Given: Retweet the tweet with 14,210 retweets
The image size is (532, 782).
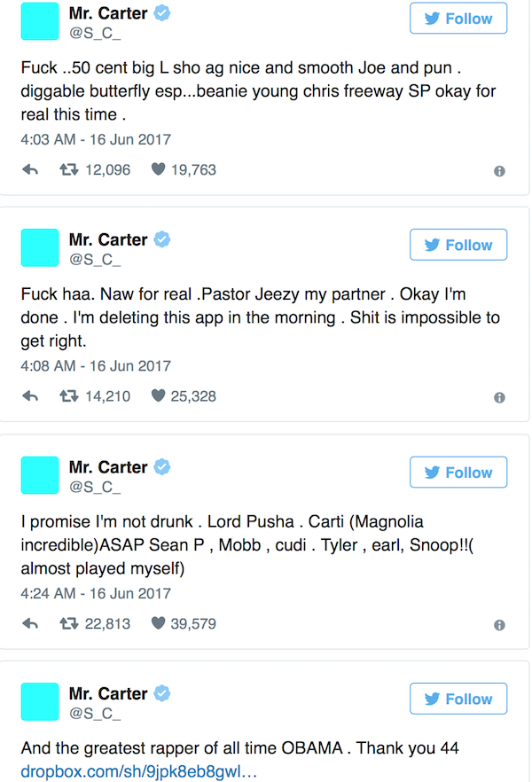Looking at the screenshot, I should (68, 397).
